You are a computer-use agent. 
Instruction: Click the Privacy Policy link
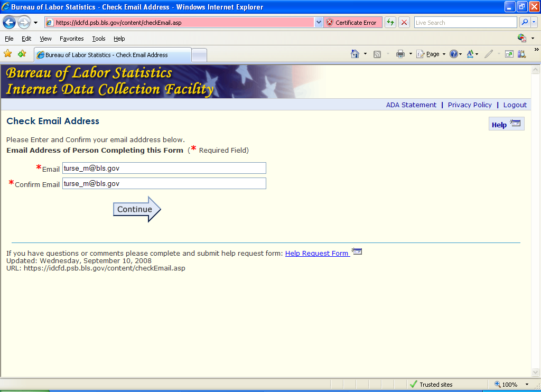[469, 105]
